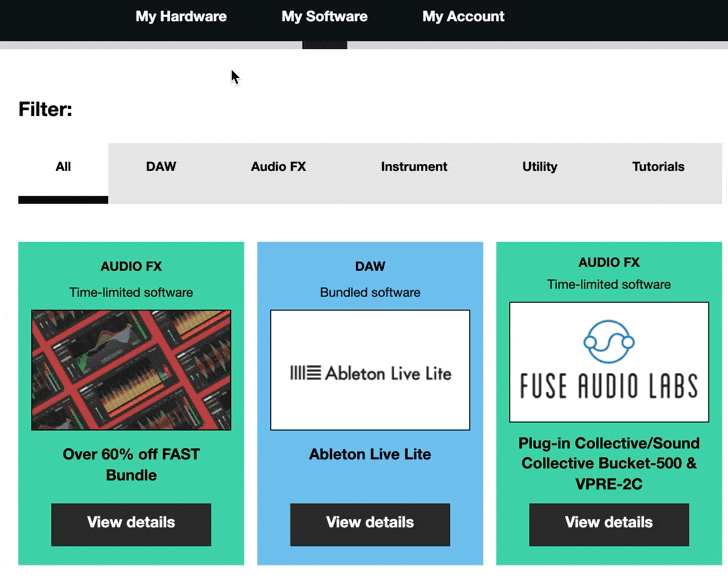Viewport: 728px width, 582px height.
Task: View details for Ableton Live Lite
Action: (x=370, y=524)
